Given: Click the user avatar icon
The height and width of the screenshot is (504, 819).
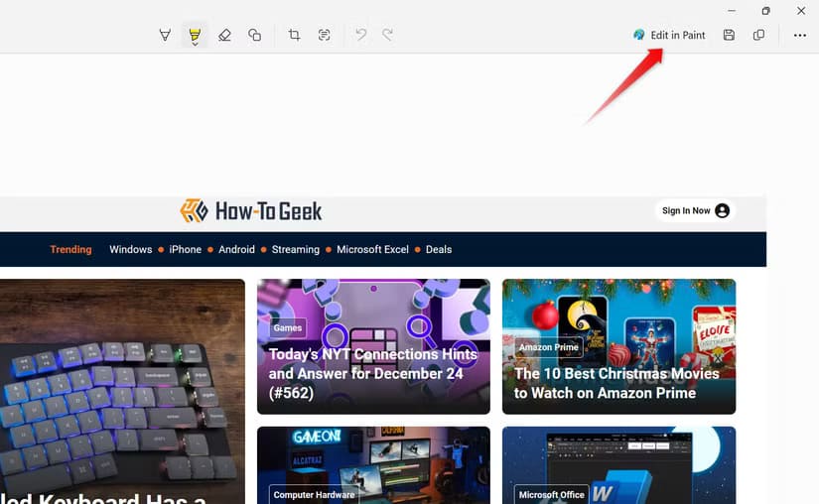Looking at the screenshot, I should [x=723, y=210].
